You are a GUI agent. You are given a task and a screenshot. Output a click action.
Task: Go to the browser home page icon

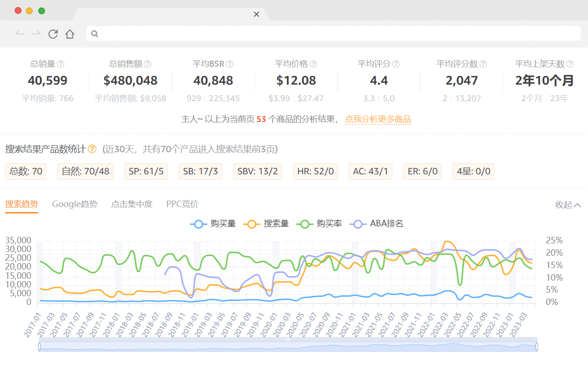click(70, 34)
